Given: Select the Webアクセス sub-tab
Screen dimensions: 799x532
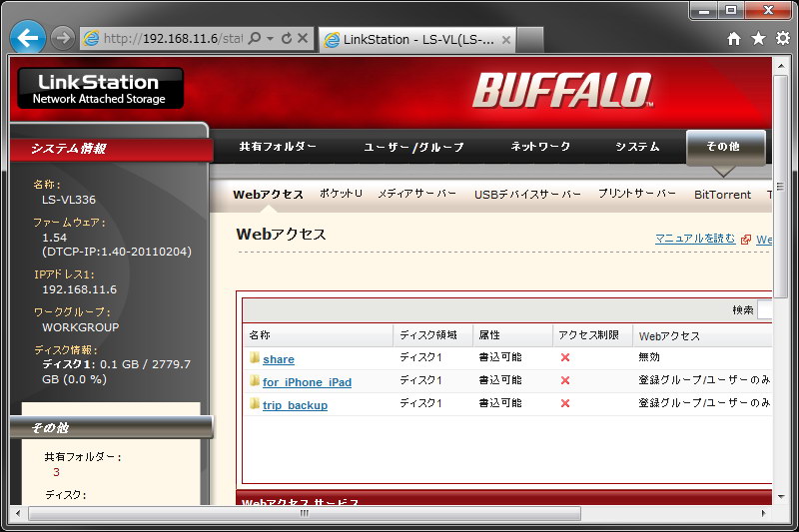Looking at the screenshot, I should [x=268, y=195].
